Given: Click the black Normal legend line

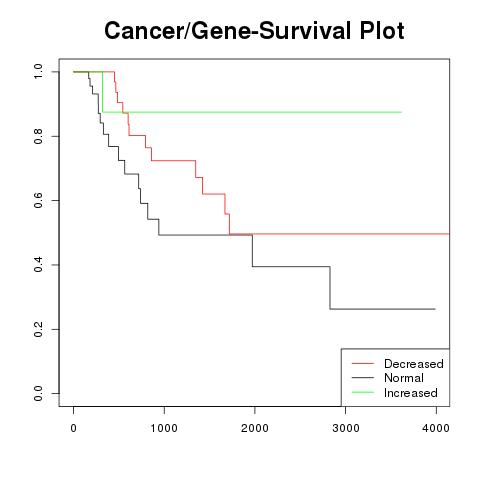Looking at the screenshot, I should pos(363,378).
